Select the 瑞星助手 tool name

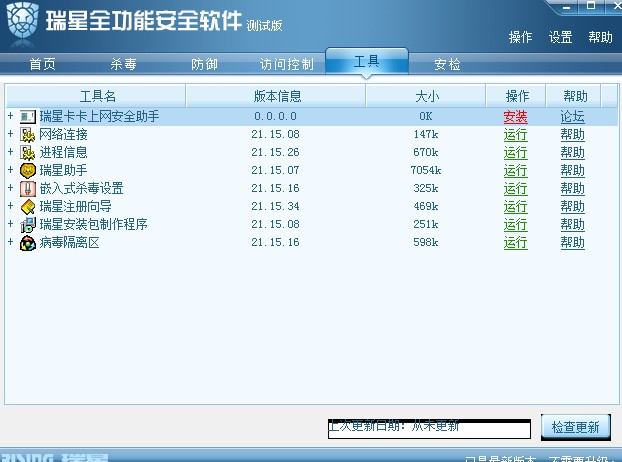63,170
